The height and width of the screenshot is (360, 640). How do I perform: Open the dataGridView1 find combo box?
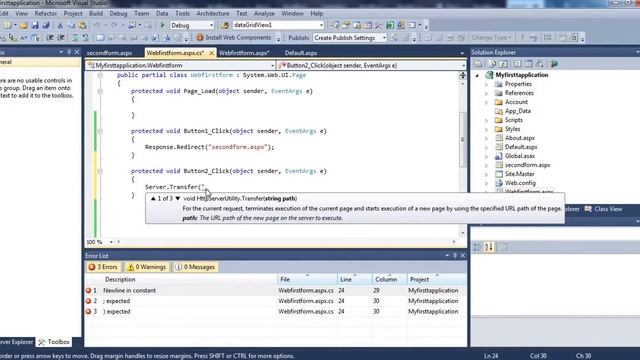[x=321, y=25]
